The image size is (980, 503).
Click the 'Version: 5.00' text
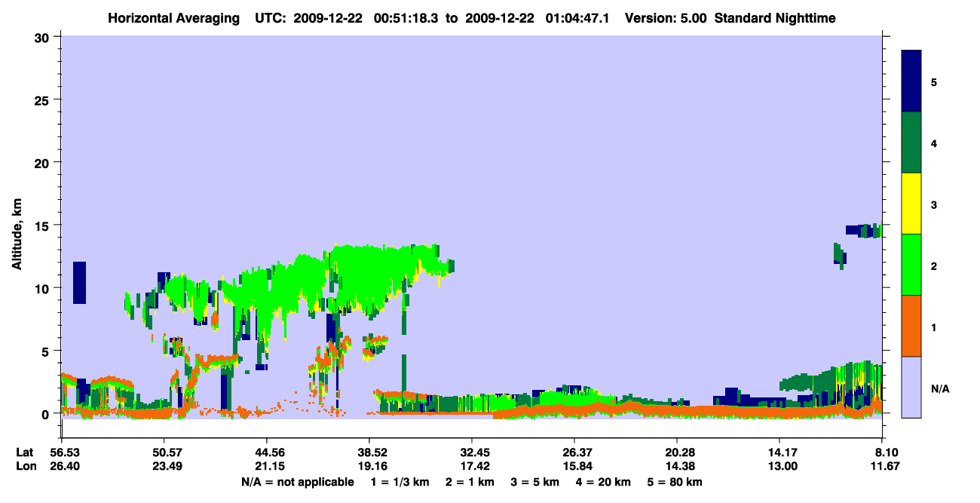pos(666,17)
